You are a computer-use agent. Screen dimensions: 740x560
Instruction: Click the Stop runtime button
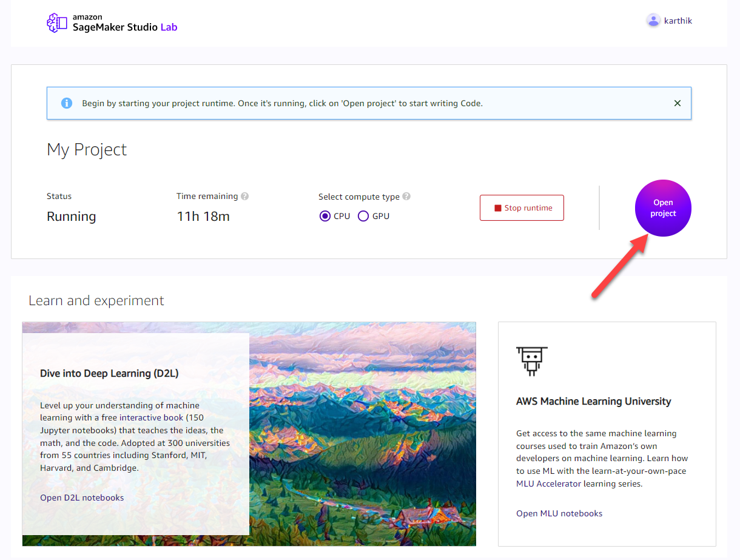[522, 207]
